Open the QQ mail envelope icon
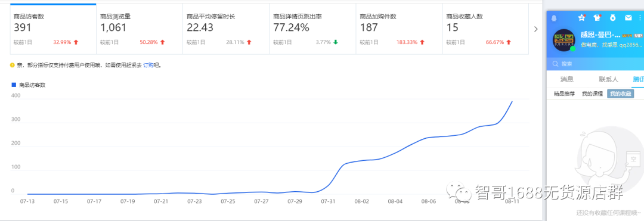This screenshot has width=644, height=221. coord(628,18)
